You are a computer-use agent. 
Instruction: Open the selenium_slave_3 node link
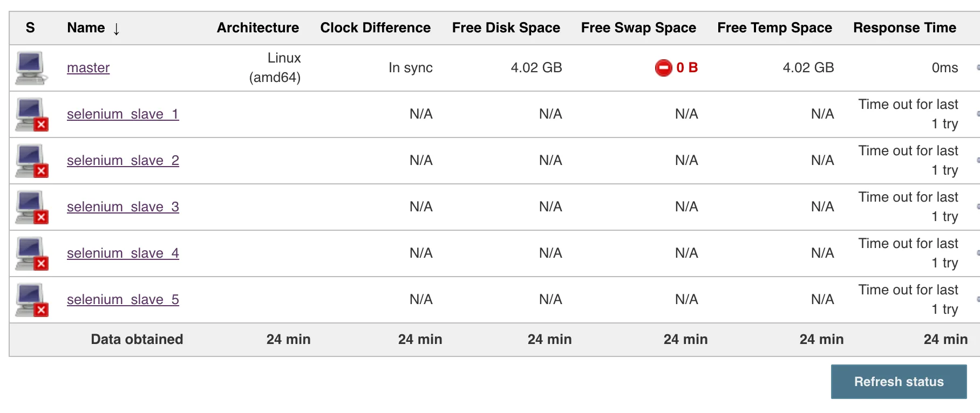[x=122, y=207]
